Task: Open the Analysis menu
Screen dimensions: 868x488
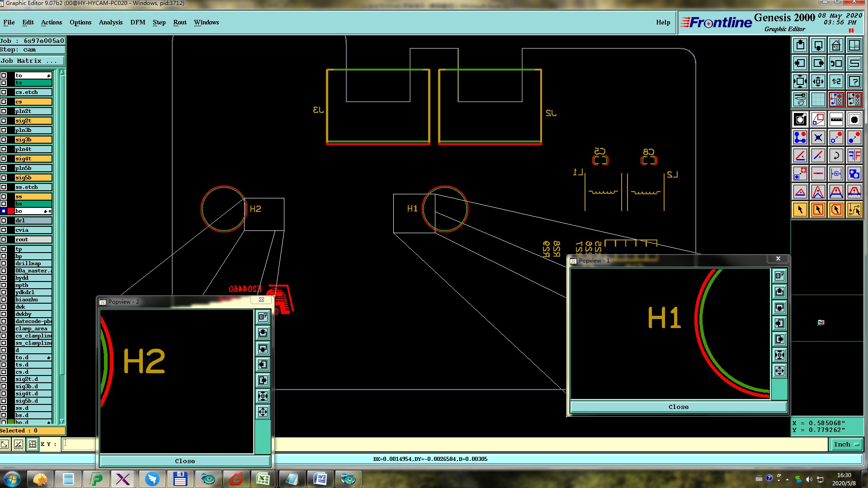Action: pos(110,22)
